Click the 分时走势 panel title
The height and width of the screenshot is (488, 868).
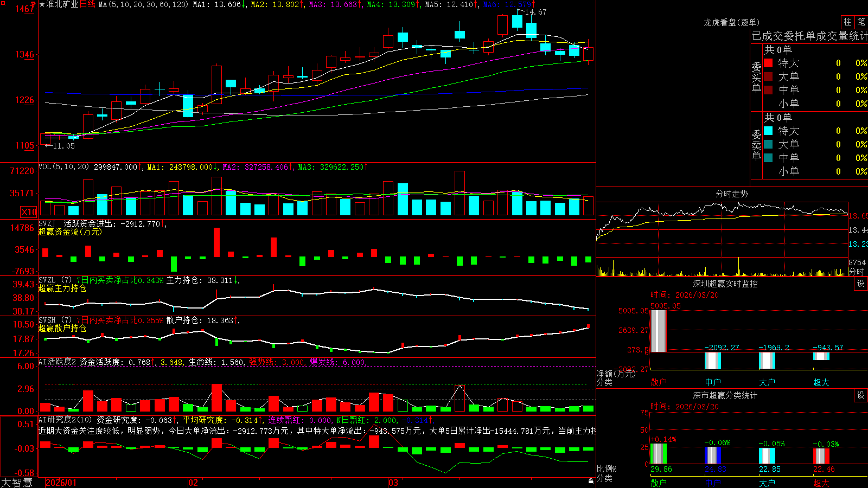731,194
